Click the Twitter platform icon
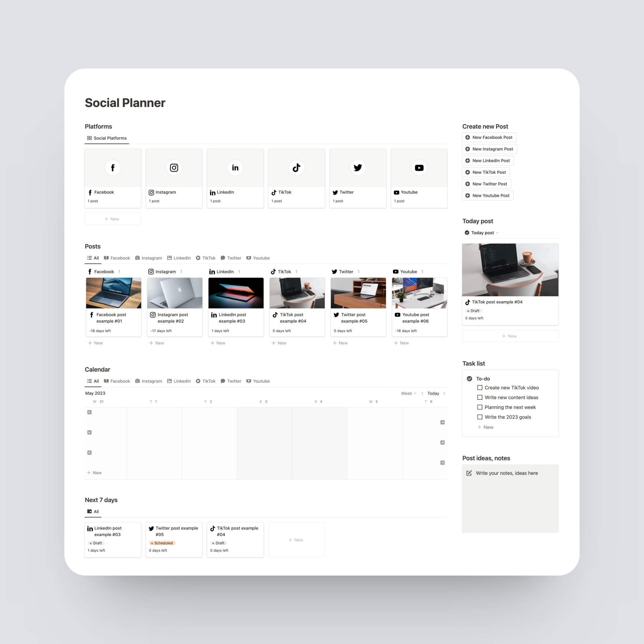Viewport: 644px width, 644px height. coord(357,167)
